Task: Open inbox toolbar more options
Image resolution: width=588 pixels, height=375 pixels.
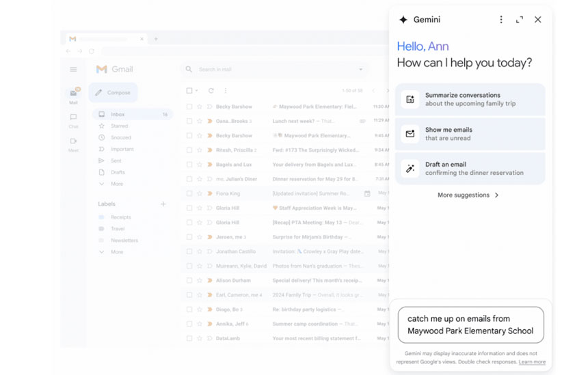Action: [226, 91]
